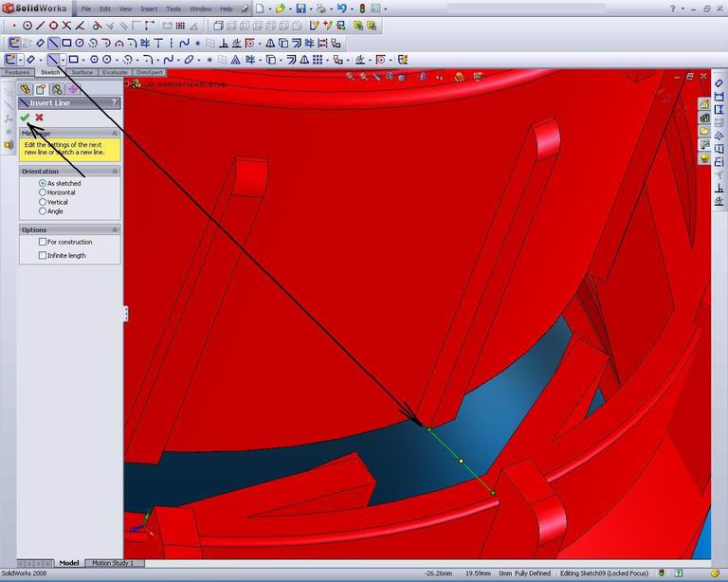Open the View menu
The width and height of the screenshot is (728, 582).
click(125, 9)
